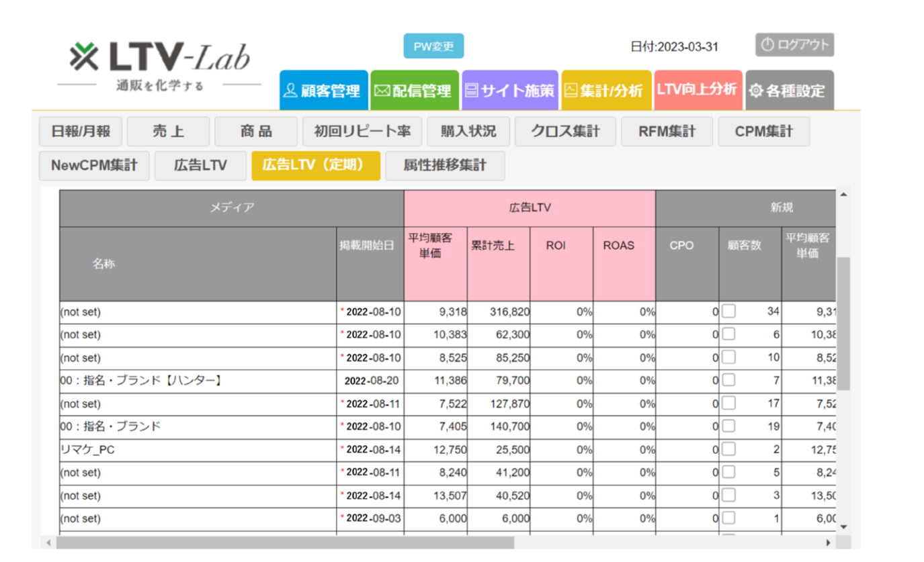
Task: Click the horizontal scrollbar left arrow
Action: (48, 543)
